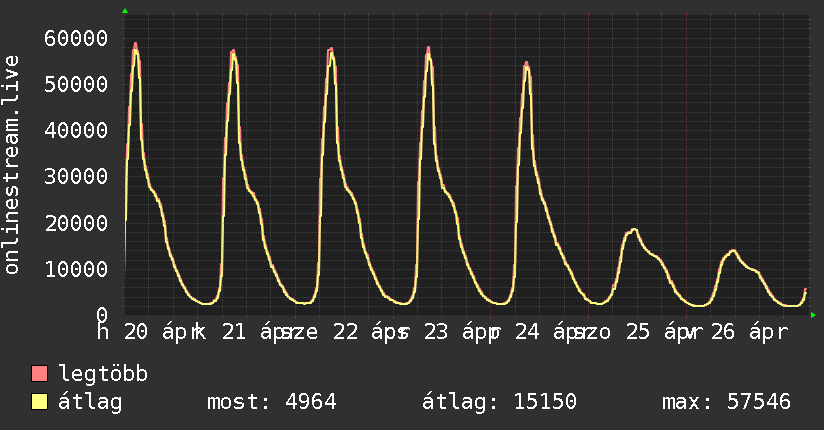Image resolution: width=824 pixels, height=430 pixels.
Task: Click the átlag legend label next to yellow swatch
Action: point(90,402)
